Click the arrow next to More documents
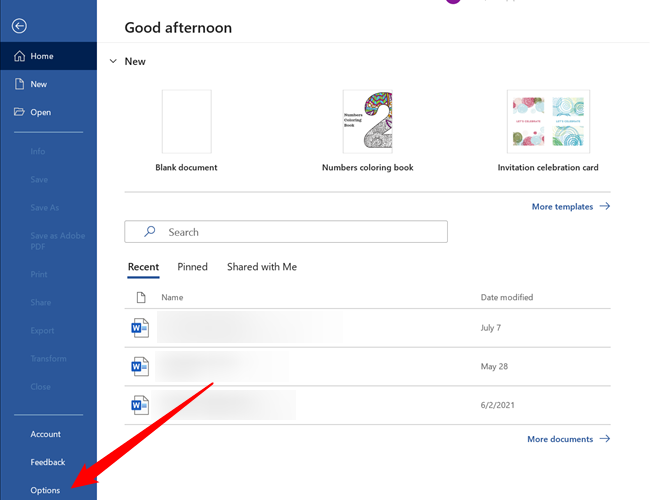This screenshot has width=650, height=500. pos(605,439)
